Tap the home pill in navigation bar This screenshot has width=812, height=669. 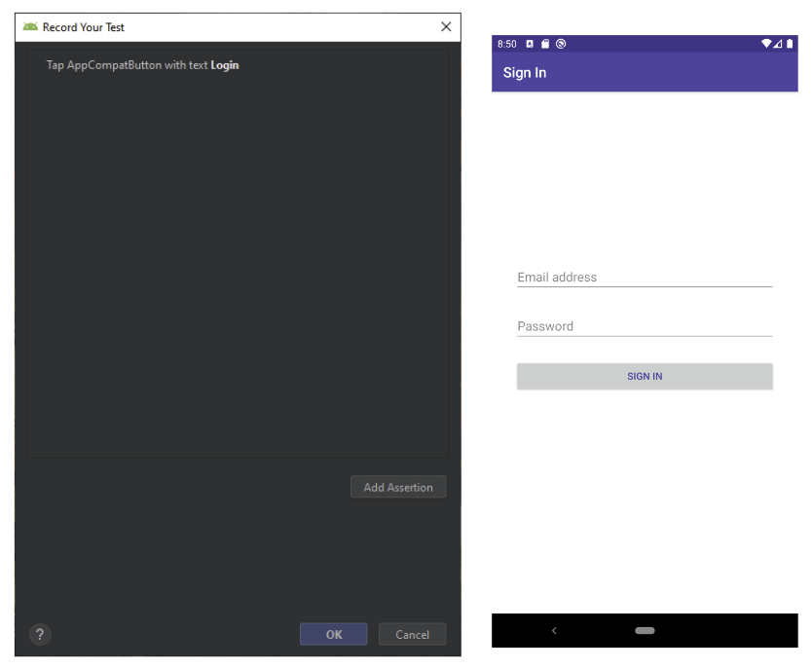coord(645,630)
